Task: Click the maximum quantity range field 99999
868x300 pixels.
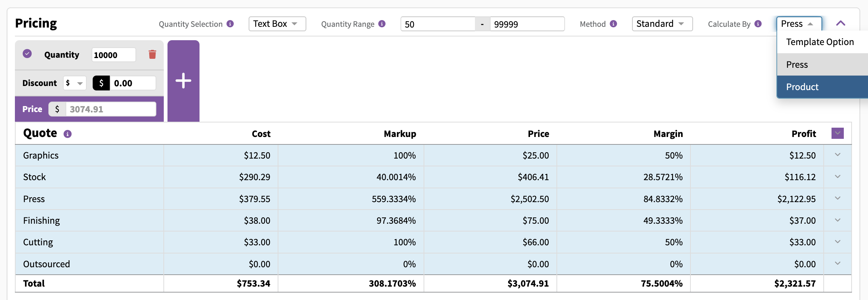Action: (527, 24)
